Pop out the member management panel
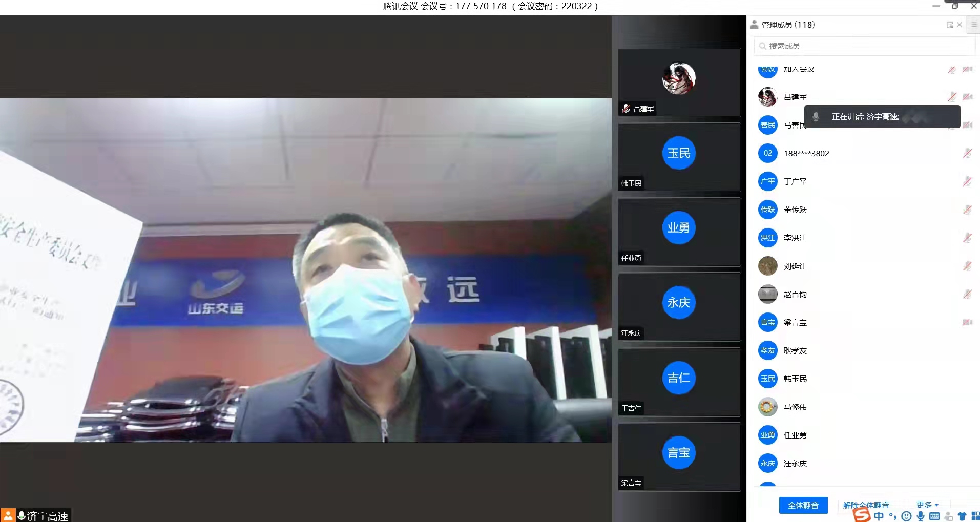This screenshot has height=522, width=980. pyautogui.click(x=949, y=25)
